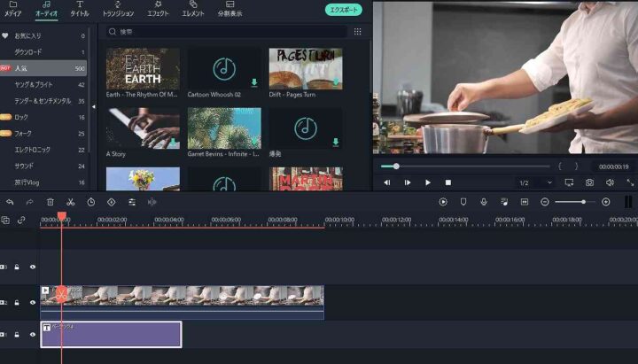
Task: Click the trash delete icon in timeline toolbar
Action: click(x=50, y=202)
